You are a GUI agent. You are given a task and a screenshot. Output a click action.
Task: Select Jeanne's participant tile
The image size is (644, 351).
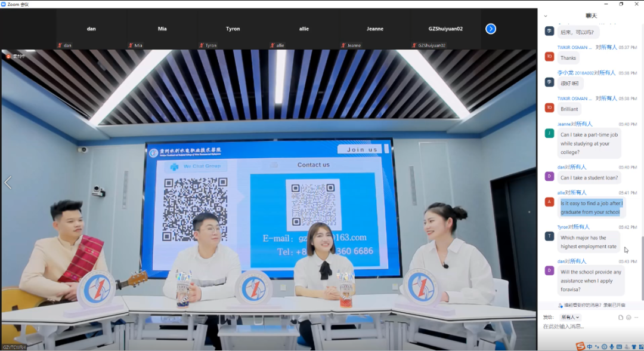click(375, 29)
